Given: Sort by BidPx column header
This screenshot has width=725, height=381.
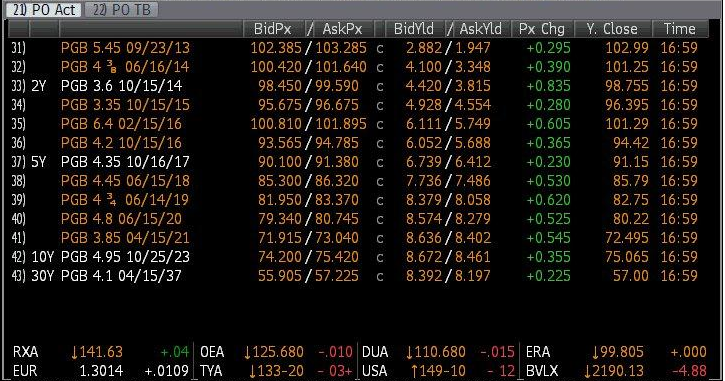Looking at the screenshot, I should click(273, 29).
